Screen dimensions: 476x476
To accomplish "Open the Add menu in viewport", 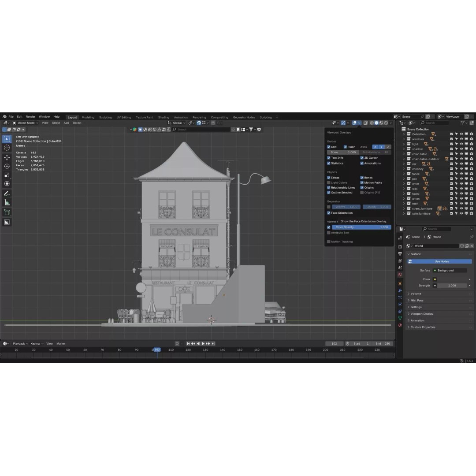I will (66, 123).
